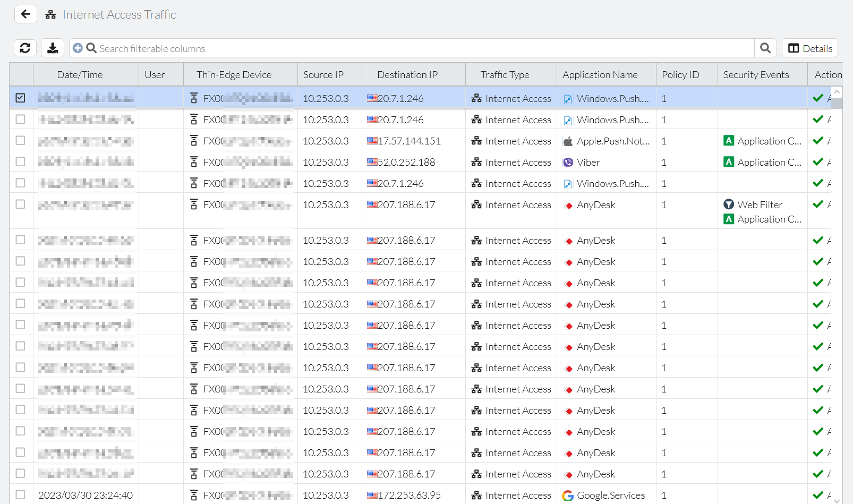Click the refresh icon to reload traffic logs
853x504 pixels.
(x=25, y=48)
